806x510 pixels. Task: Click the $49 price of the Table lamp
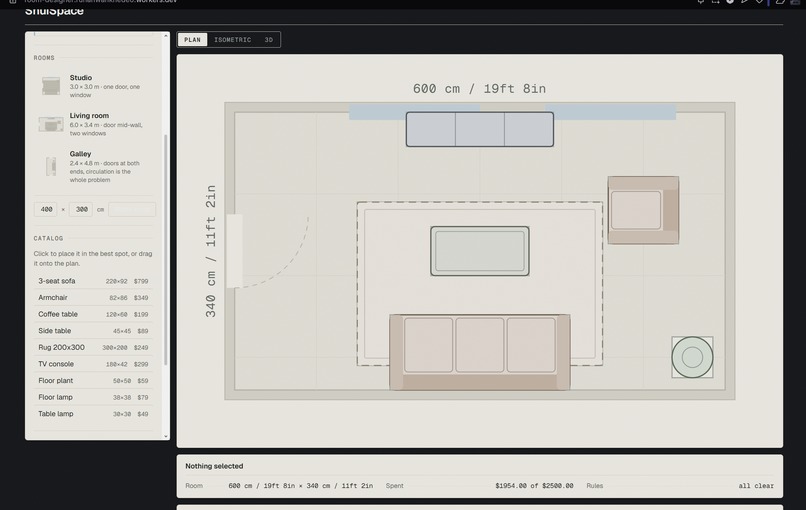point(142,414)
